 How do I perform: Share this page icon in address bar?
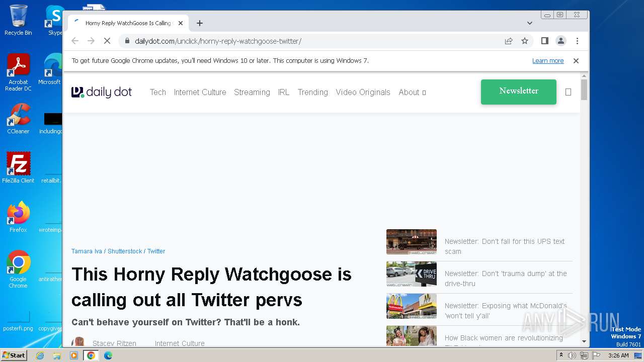click(509, 41)
